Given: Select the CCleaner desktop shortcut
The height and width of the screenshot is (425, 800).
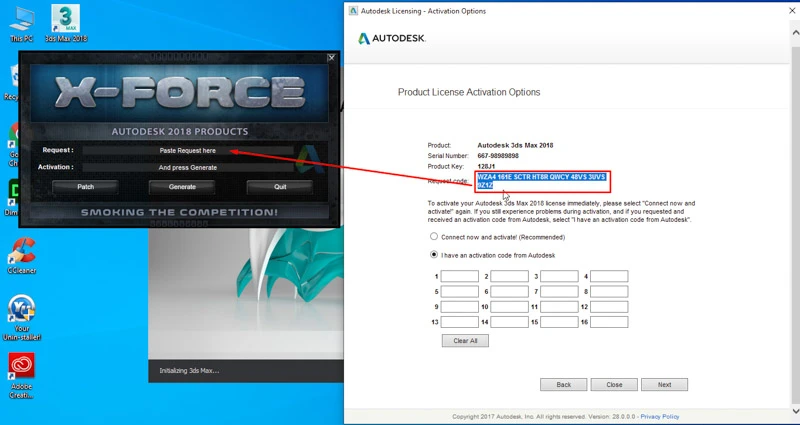Looking at the screenshot, I should click(x=21, y=256).
